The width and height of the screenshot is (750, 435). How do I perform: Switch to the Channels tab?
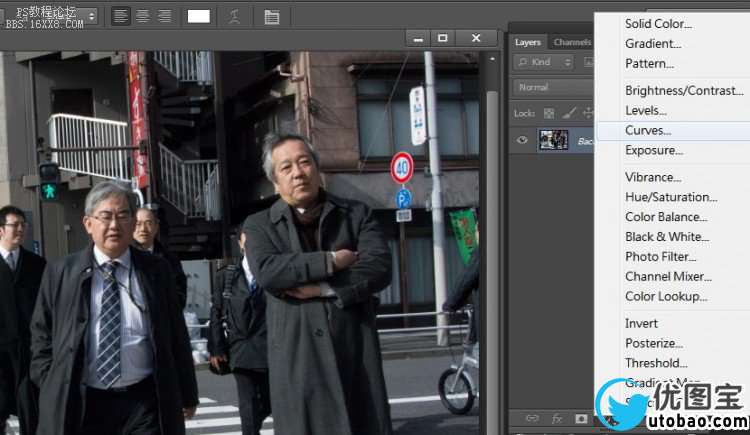click(x=572, y=43)
